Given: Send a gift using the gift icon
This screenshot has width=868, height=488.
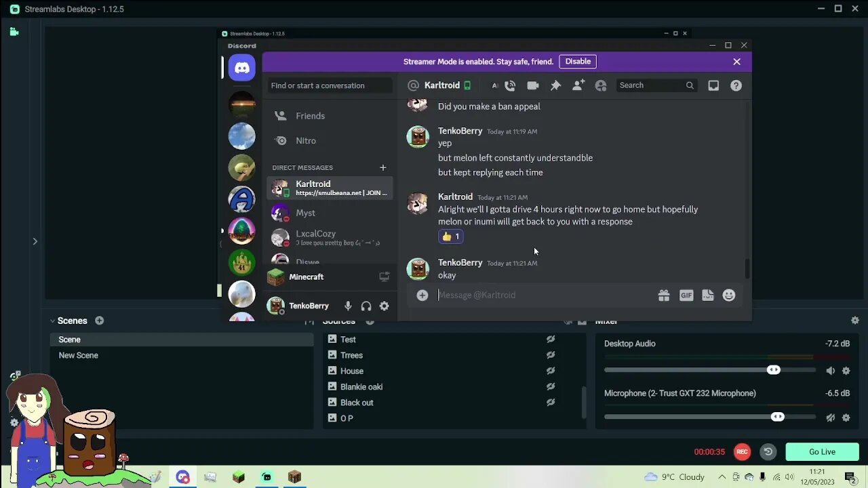Looking at the screenshot, I should coord(664,295).
